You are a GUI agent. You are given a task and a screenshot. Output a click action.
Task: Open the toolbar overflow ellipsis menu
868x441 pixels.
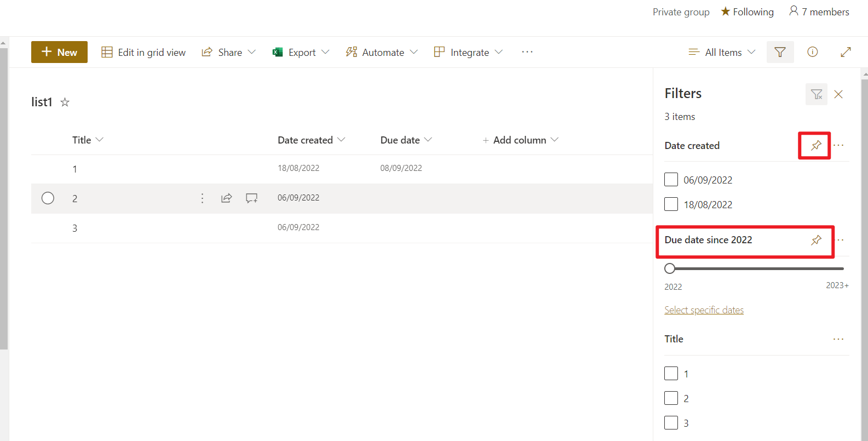(x=527, y=52)
